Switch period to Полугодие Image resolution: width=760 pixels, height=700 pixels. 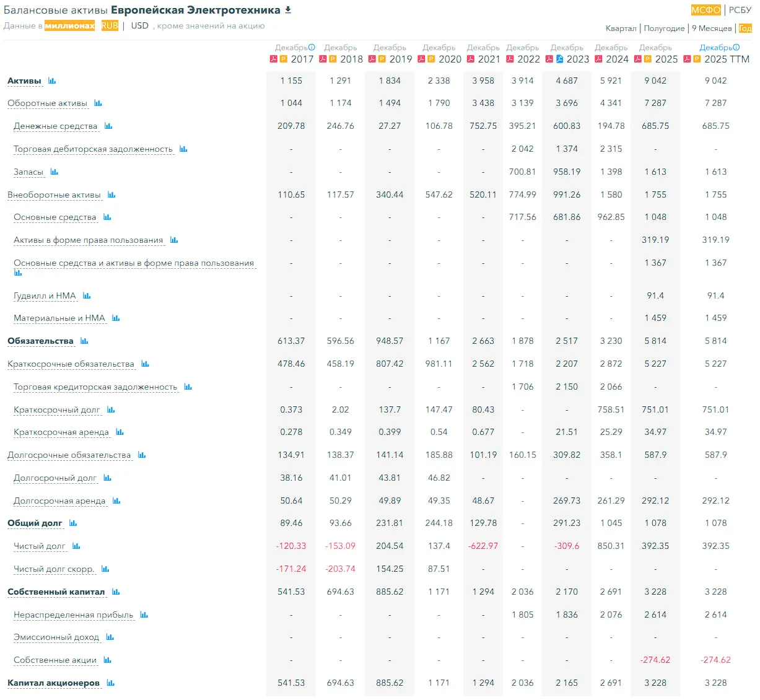(664, 28)
